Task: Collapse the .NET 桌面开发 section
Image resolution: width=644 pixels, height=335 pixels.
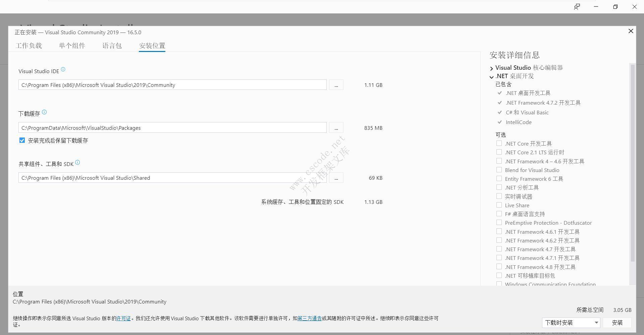Action: (492, 77)
